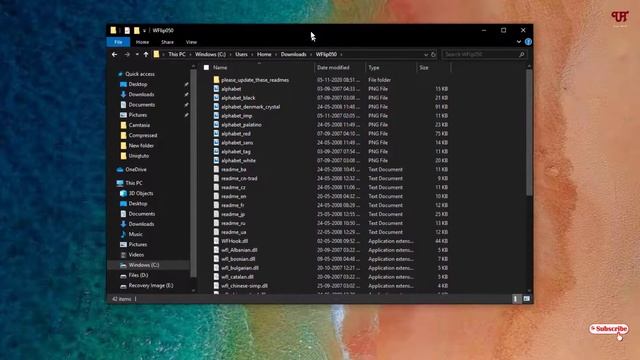Viewport: 640px width, 360px height.
Task: Open Recovery Image (E:) drive
Action: pos(147,286)
